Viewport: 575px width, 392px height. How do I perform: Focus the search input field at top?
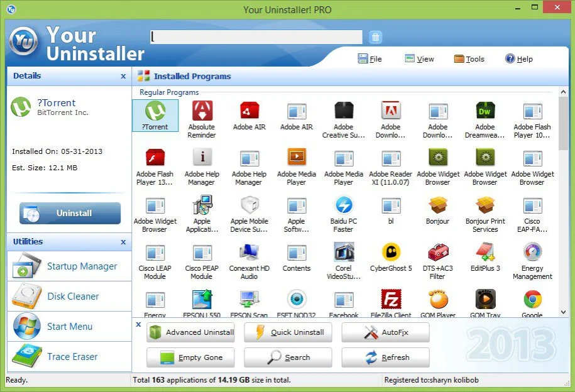coord(256,37)
